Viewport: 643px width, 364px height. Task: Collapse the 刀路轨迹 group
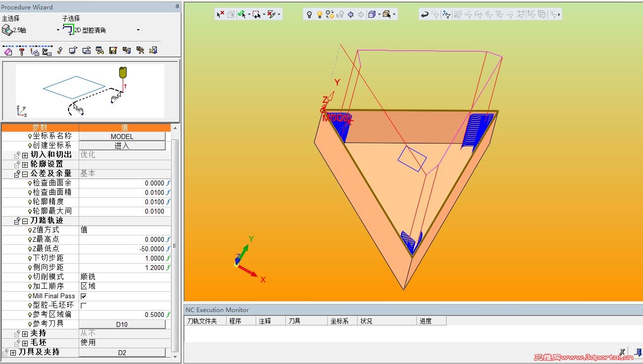25,221
